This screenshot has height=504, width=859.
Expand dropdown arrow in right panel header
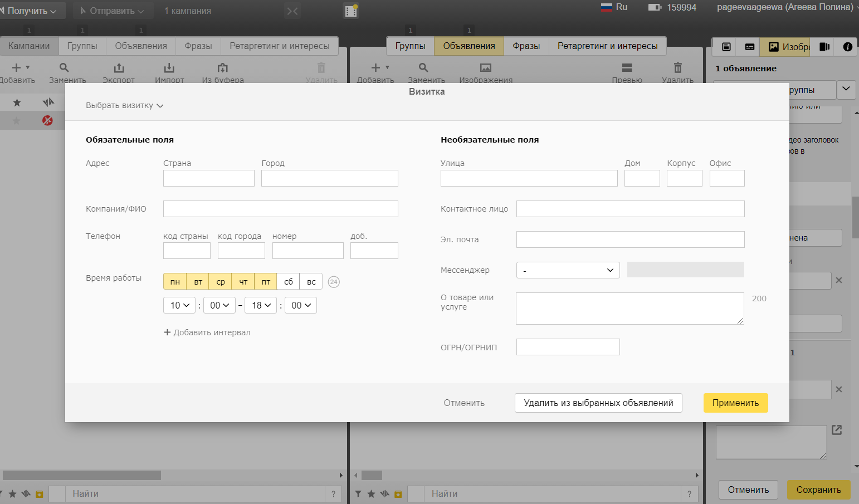[x=846, y=89]
